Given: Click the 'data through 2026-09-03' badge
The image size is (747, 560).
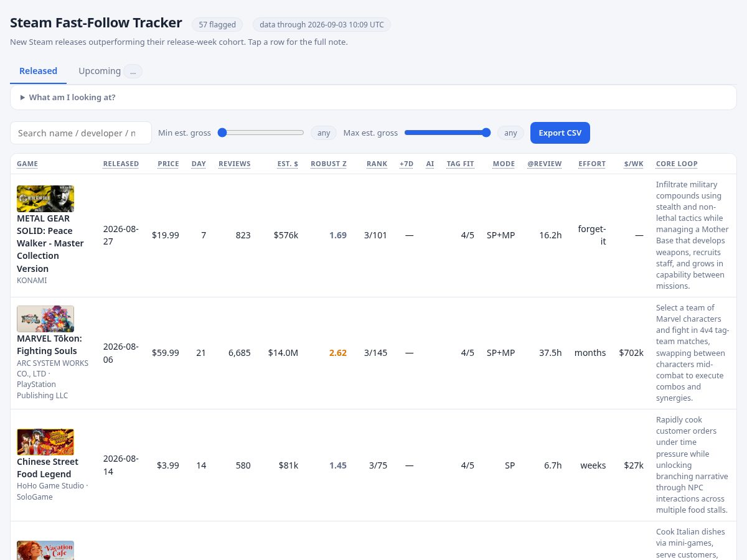Looking at the screenshot, I should click(322, 25).
